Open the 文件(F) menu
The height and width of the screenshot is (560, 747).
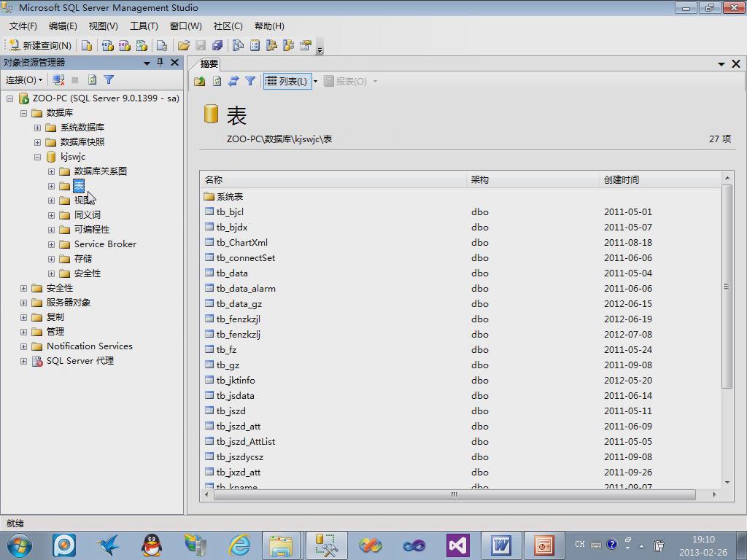[x=23, y=26]
